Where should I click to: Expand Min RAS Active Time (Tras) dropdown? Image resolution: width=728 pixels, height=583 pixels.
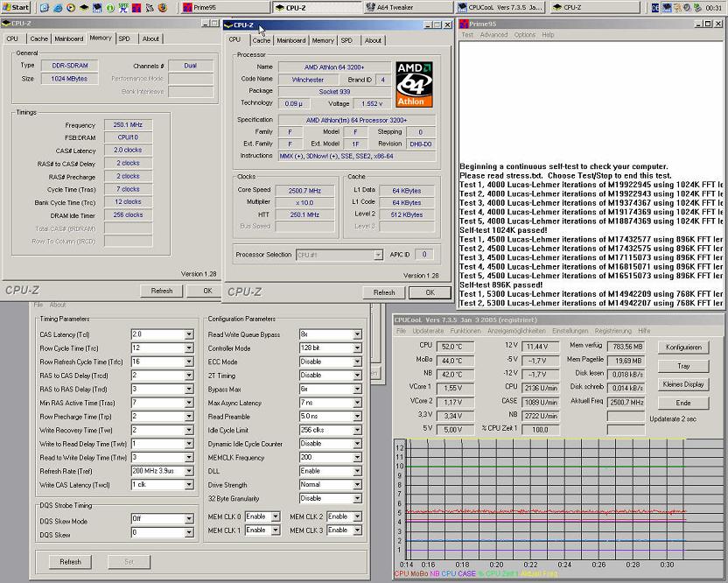point(189,403)
